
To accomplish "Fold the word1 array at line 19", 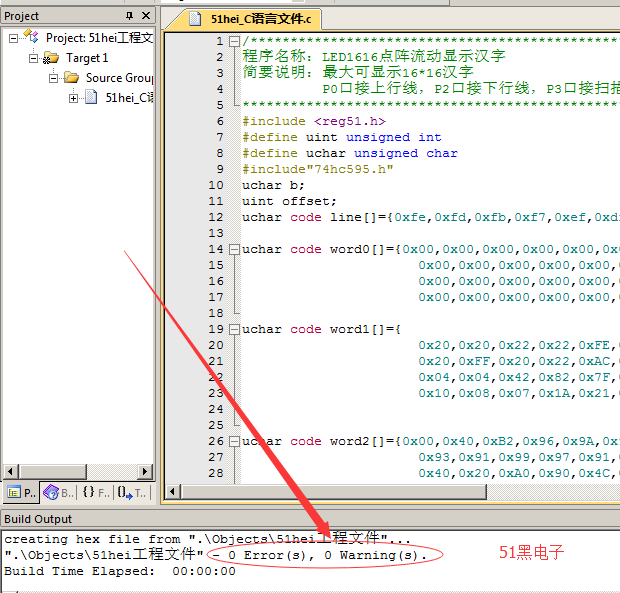I will 234,329.
